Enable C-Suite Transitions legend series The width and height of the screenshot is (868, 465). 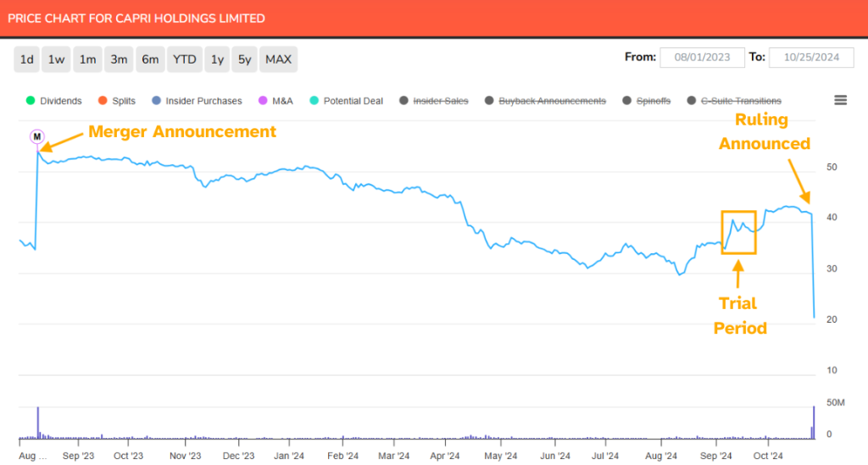pyautogui.click(x=734, y=101)
